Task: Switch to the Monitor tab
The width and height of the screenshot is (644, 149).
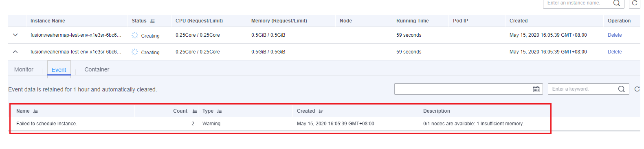Action: (x=24, y=69)
